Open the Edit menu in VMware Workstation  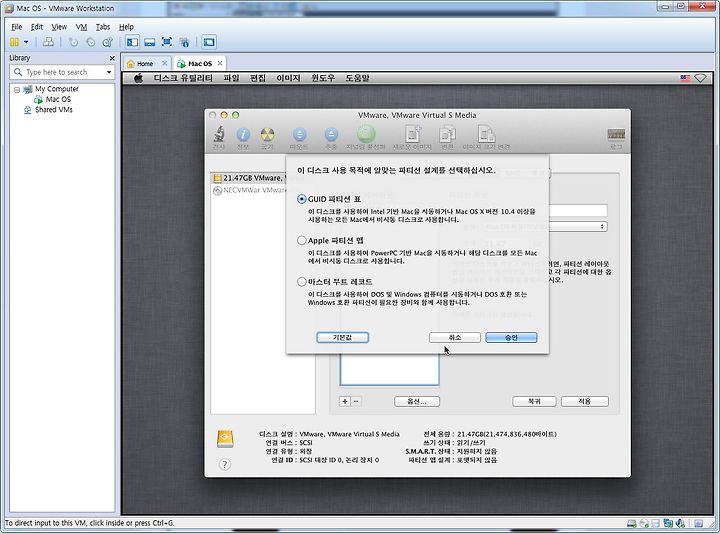(37, 27)
